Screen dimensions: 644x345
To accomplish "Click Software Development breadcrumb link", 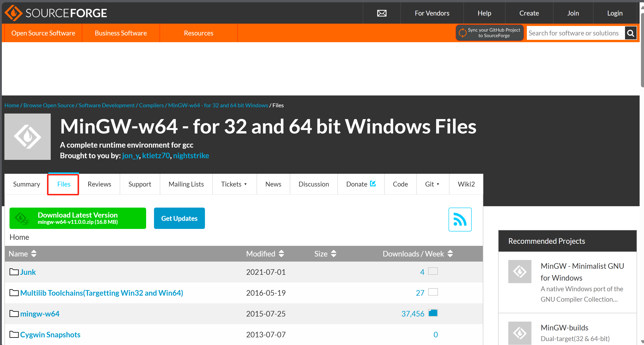I will tap(107, 105).
